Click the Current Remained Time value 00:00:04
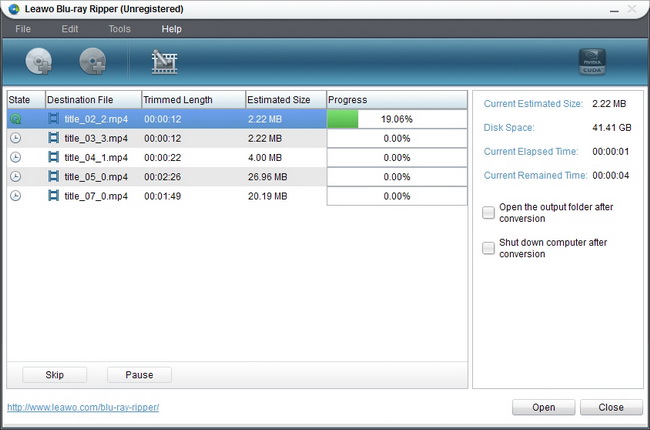This screenshot has width=650, height=430. (611, 175)
